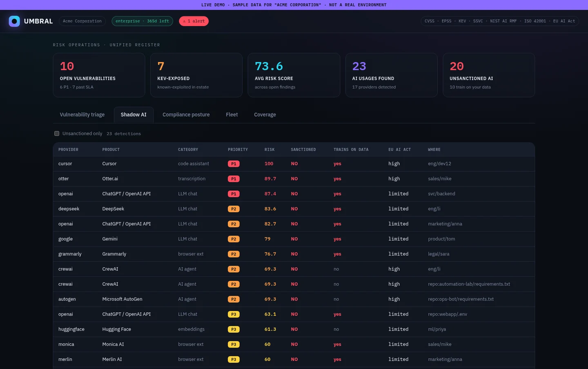Click the deepseek provider cell

(x=69, y=209)
